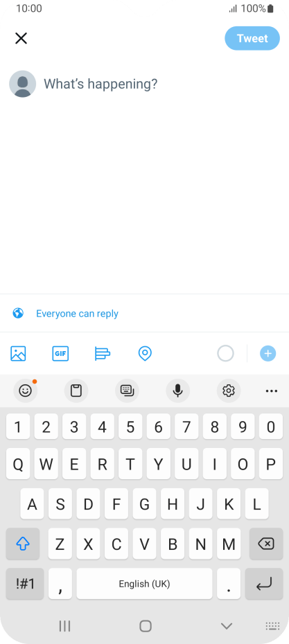Switch to the !#1 symbols keyboard

[x=25, y=584]
